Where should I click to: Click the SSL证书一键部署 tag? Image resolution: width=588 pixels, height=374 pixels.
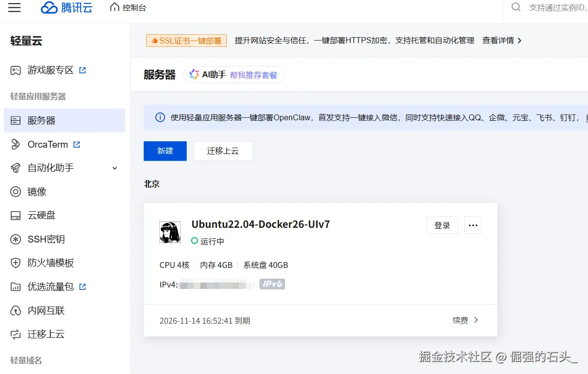[x=186, y=41]
